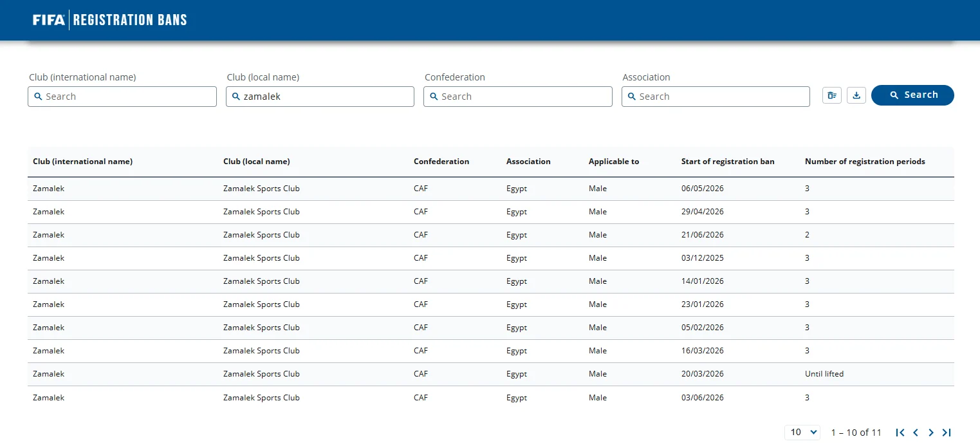
Task: Sort by Number of registration periods column
Action: click(x=865, y=162)
